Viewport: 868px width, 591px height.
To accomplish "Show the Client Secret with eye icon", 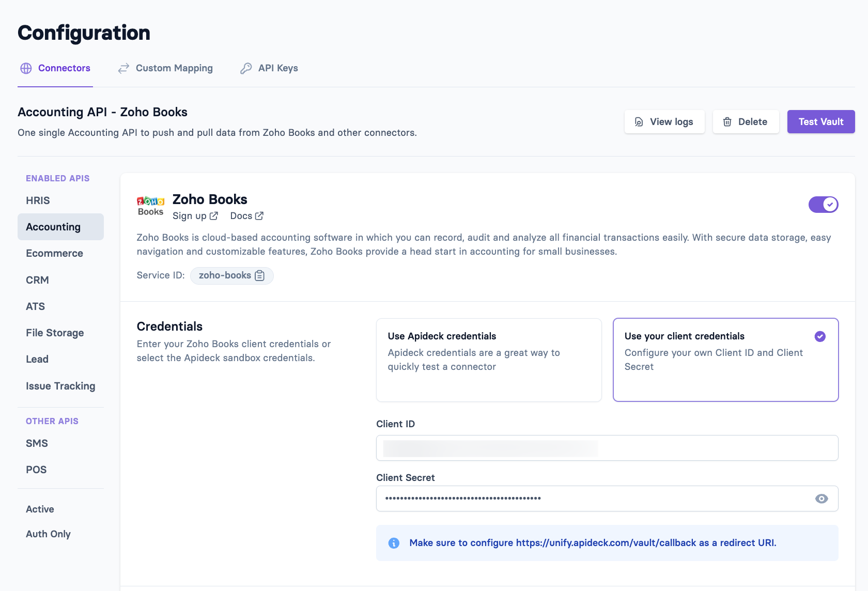I will point(822,499).
